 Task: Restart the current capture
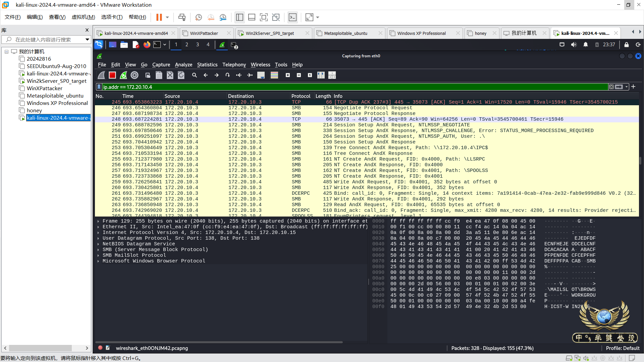(x=123, y=75)
